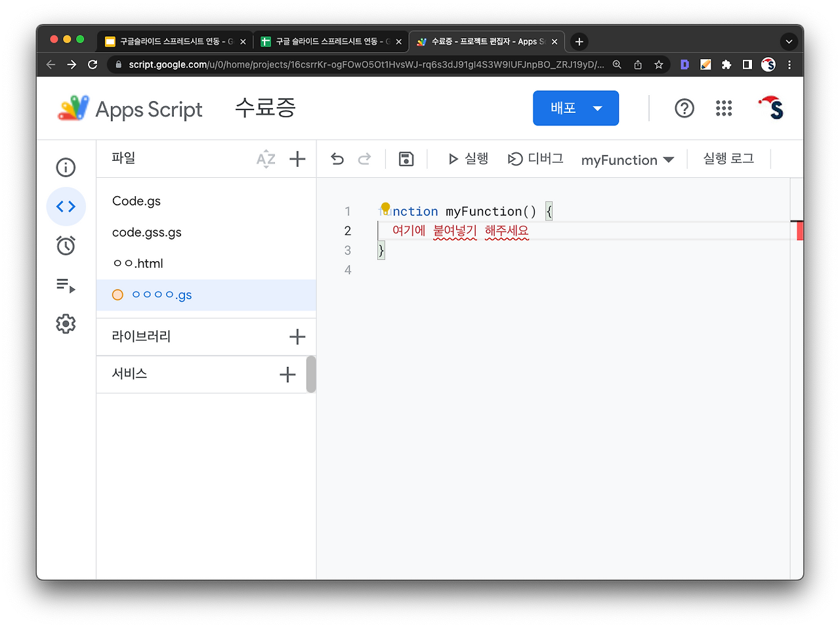The width and height of the screenshot is (840, 628).
Task: Click the browser address bar URL
Action: [366, 64]
